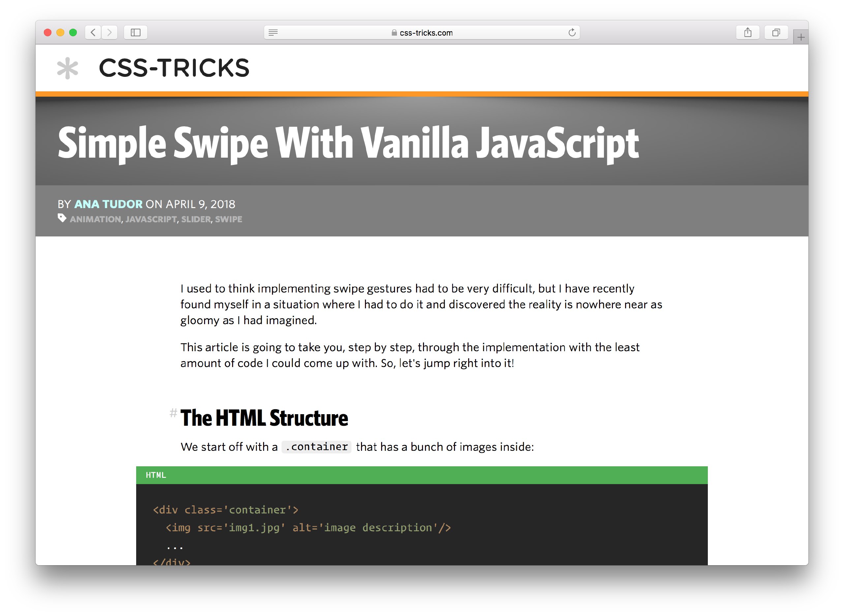This screenshot has height=616, width=844.
Task: Close the Safari window with red button
Action: [47, 32]
